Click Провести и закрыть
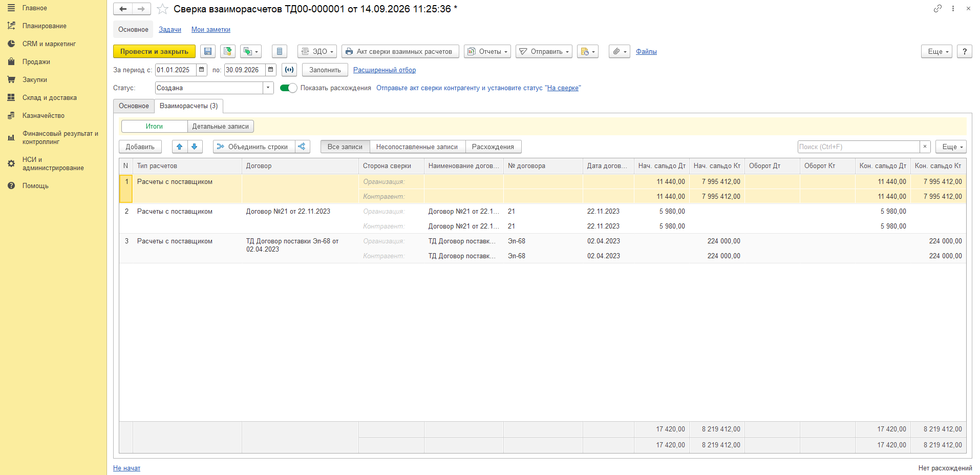This screenshot has width=980, height=475. (154, 51)
